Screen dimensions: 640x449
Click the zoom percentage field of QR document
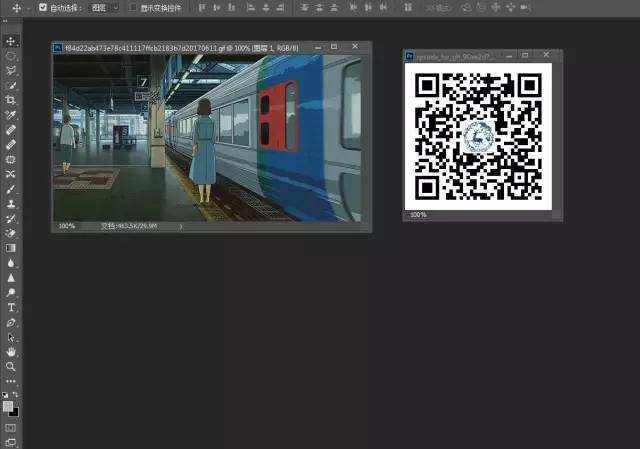pyautogui.click(x=418, y=215)
